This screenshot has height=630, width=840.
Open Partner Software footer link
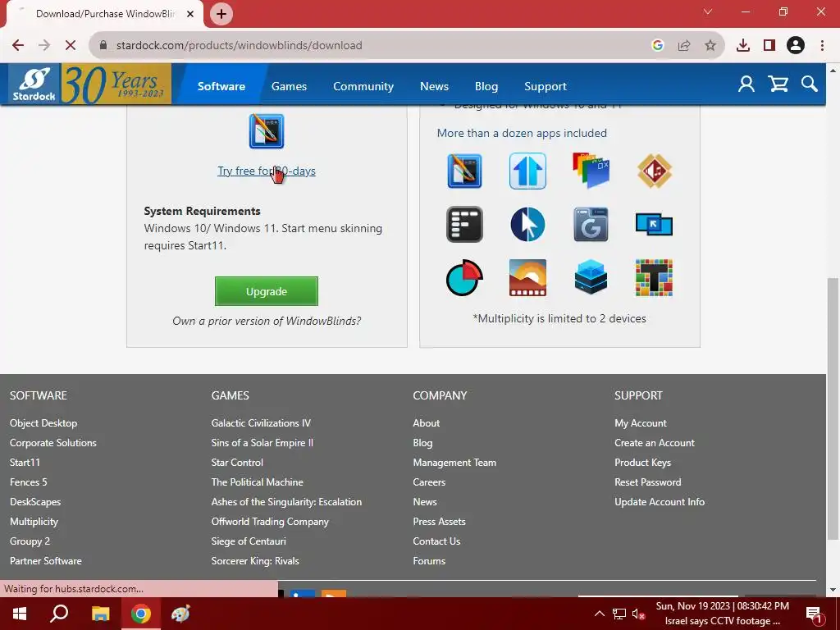(x=46, y=561)
